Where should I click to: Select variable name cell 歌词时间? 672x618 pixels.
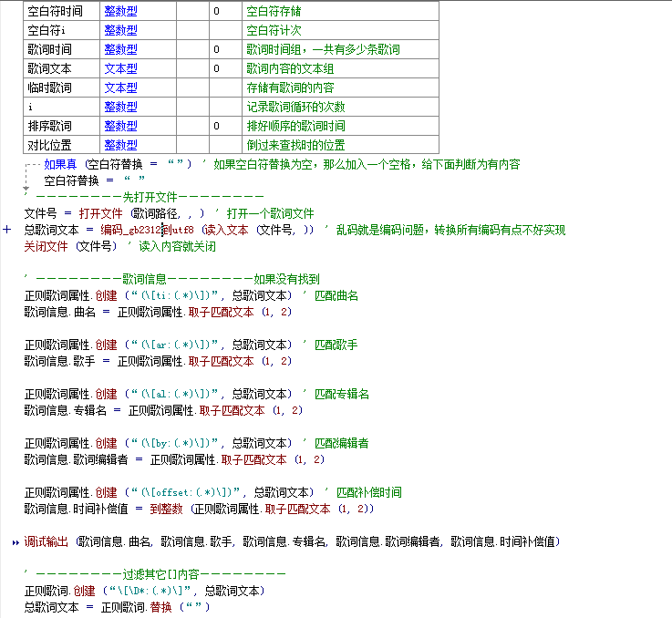point(61,49)
